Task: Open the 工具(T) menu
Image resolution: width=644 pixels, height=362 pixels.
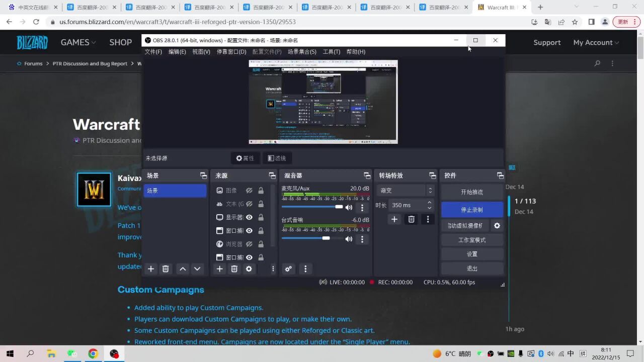Action: click(332, 52)
